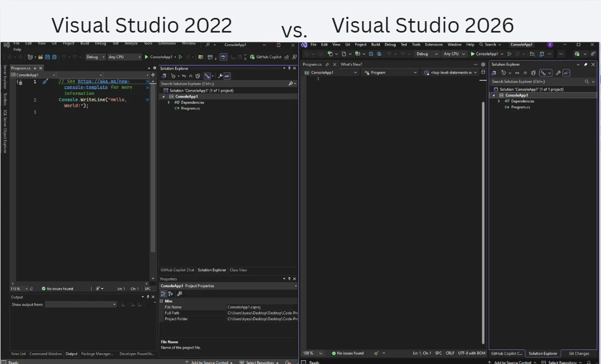The height and width of the screenshot is (364, 601).
Task: Open editor settings gear beside What's New tab
Action: (x=483, y=64)
